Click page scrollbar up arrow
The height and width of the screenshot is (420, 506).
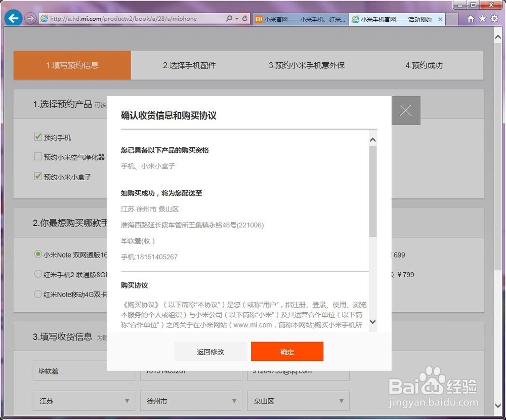[x=498, y=37]
